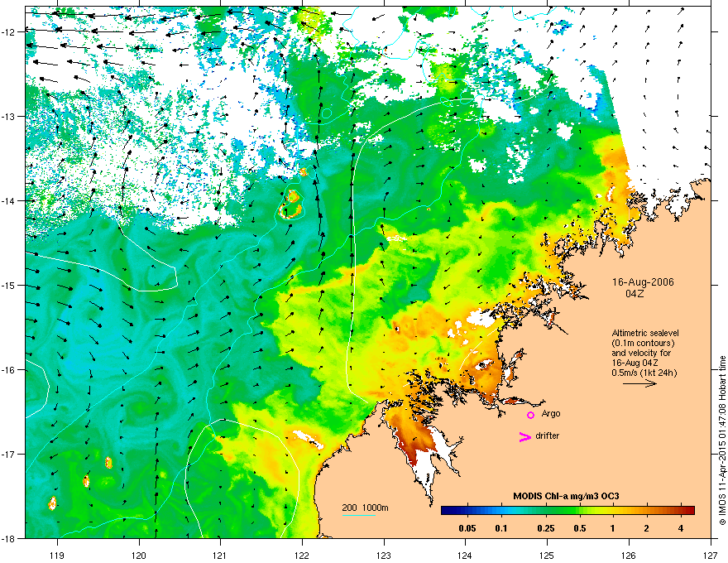Viewport: 728px width, 563px height.
Task: Click the 16-Aug-2006 date label
Action: 643,282
